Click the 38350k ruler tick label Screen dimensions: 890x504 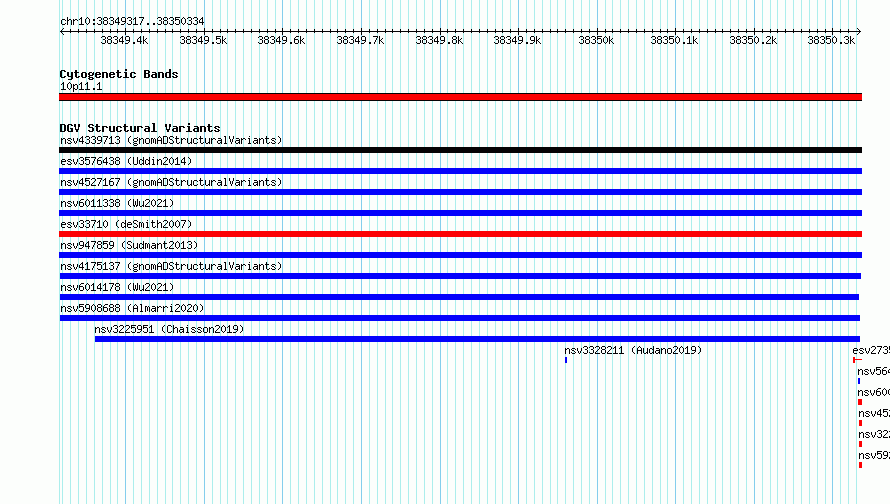pos(596,40)
